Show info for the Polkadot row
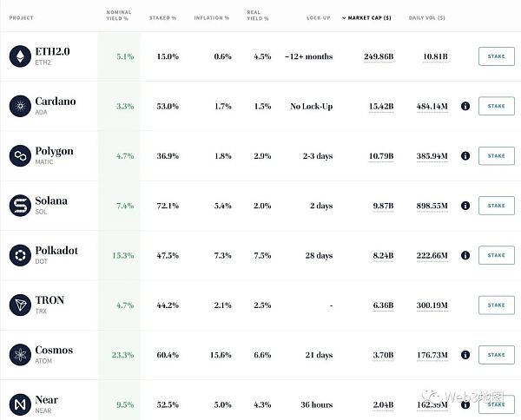The image size is (521, 420). tap(465, 255)
